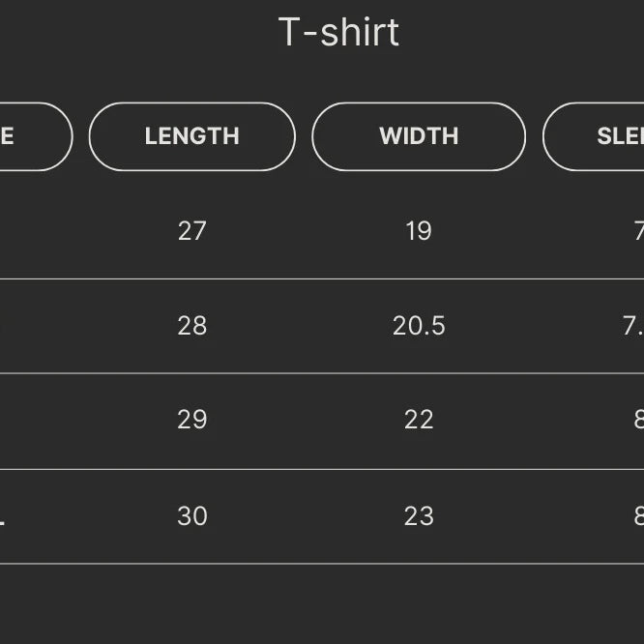644x644 pixels.
Task: Select the width value 19
Action: pyautogui.click(x=419, y=230)
